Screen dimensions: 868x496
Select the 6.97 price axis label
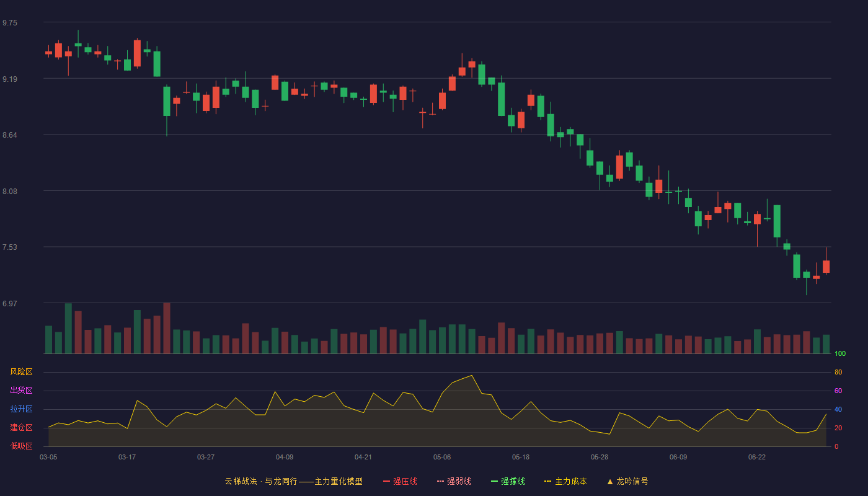pos(10,304)
